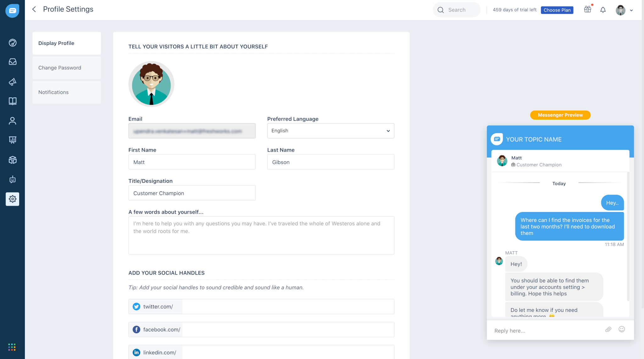The image size is (644, 359).
Task: Click the Contacts icon in sidebar
Action: click(12, 121)
